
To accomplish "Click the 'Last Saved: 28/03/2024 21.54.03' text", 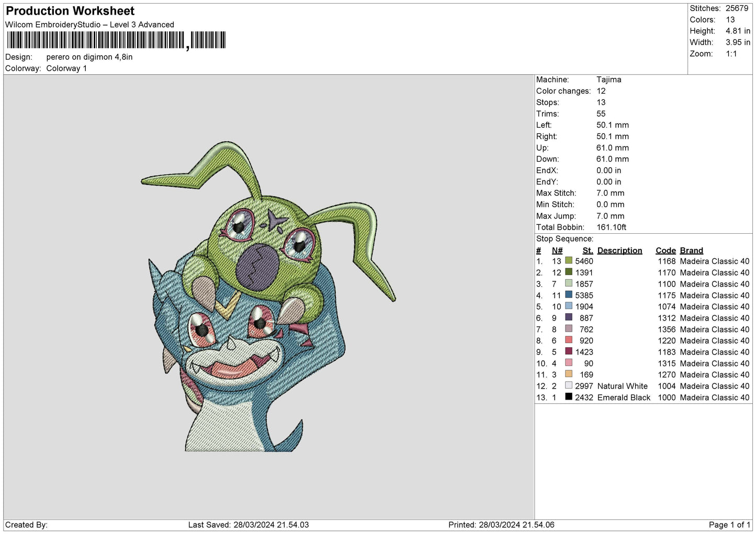I will pyautogui.click(x=249, y=525).
